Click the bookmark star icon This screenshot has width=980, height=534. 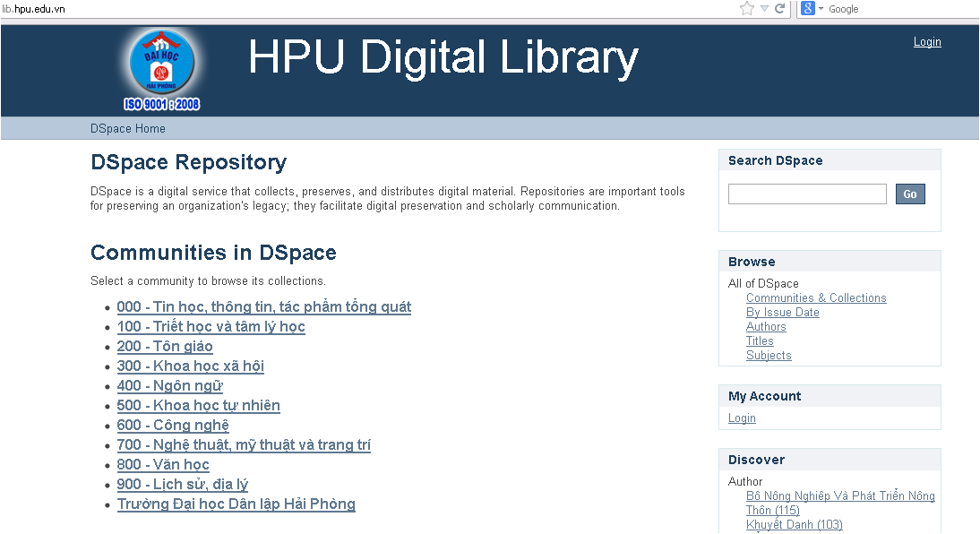tap(746, 8)
